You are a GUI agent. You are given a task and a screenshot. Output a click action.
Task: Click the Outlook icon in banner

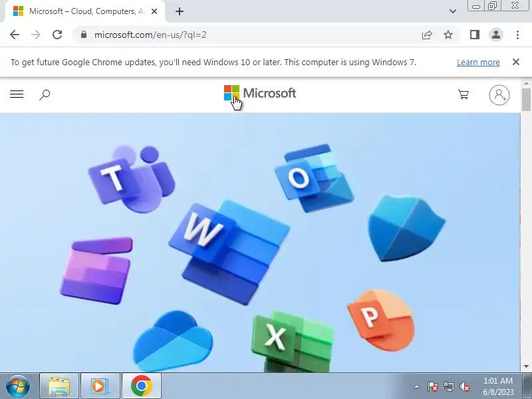314,178
